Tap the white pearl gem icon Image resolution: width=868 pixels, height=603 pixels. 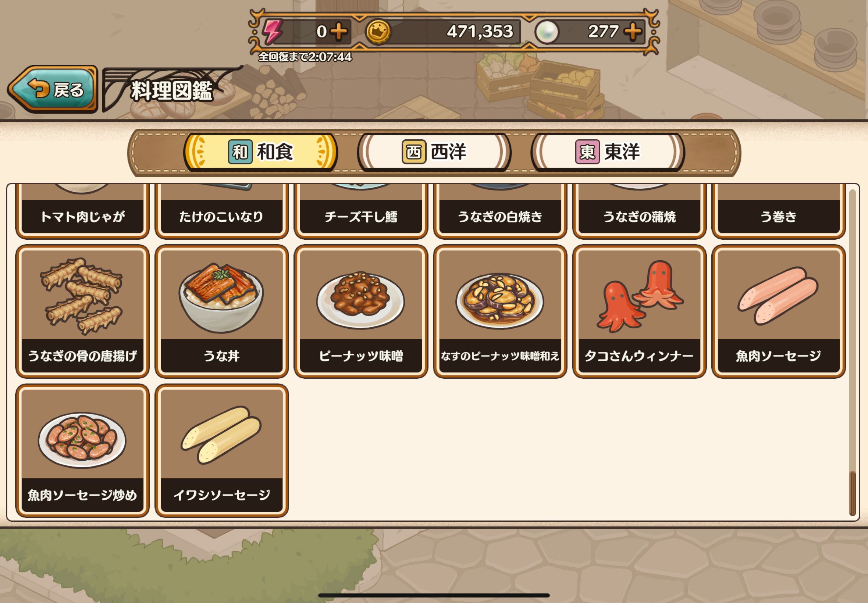547,32
